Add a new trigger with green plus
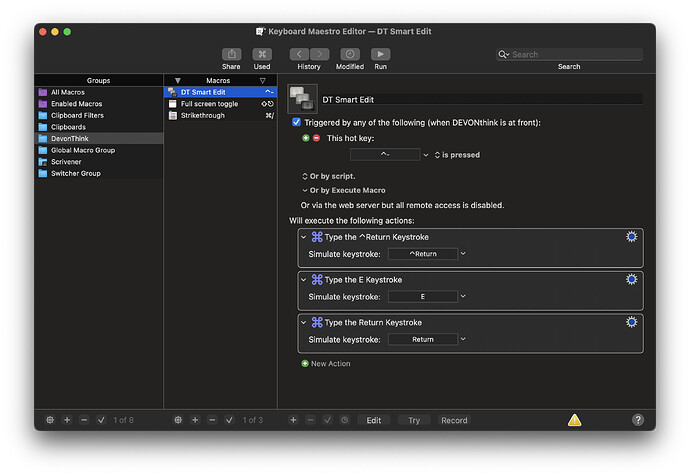This screenshot has height=475, width=690. coord(306,138)
